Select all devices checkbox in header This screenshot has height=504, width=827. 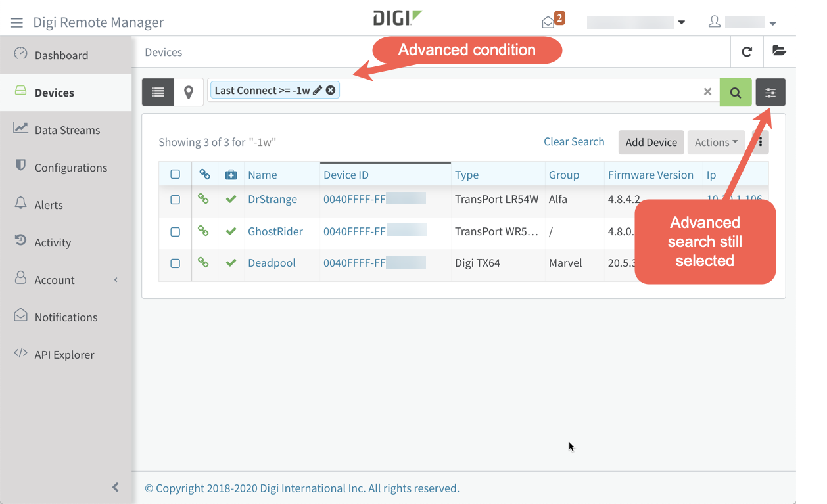coord(175,174)
